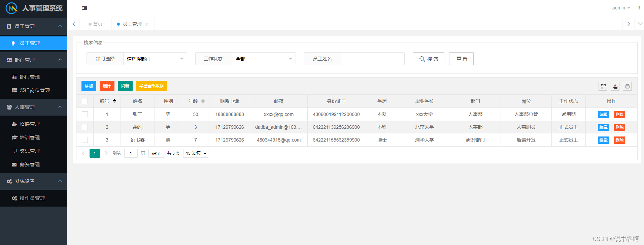Click the current page 1 button
The width and height of the screenshot is (644, 245).
(95, 153)
